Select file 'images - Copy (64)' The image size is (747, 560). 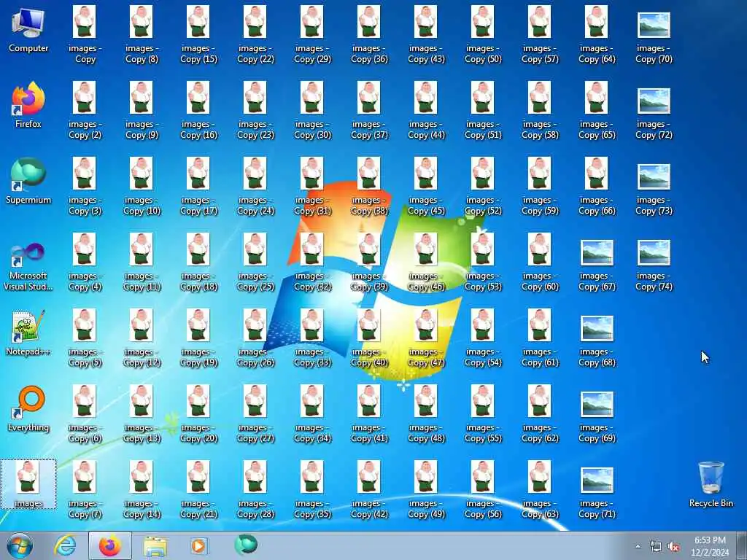tap(597, 35)
